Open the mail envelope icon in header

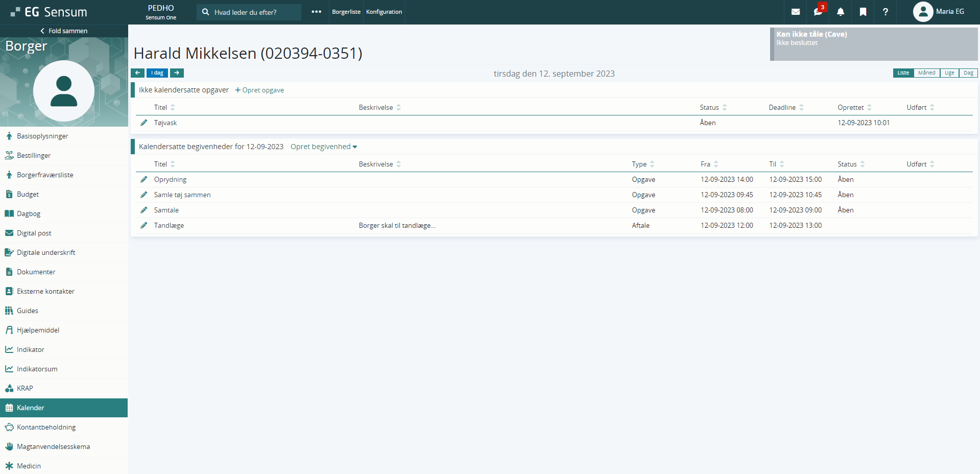(x=795, y=12)
